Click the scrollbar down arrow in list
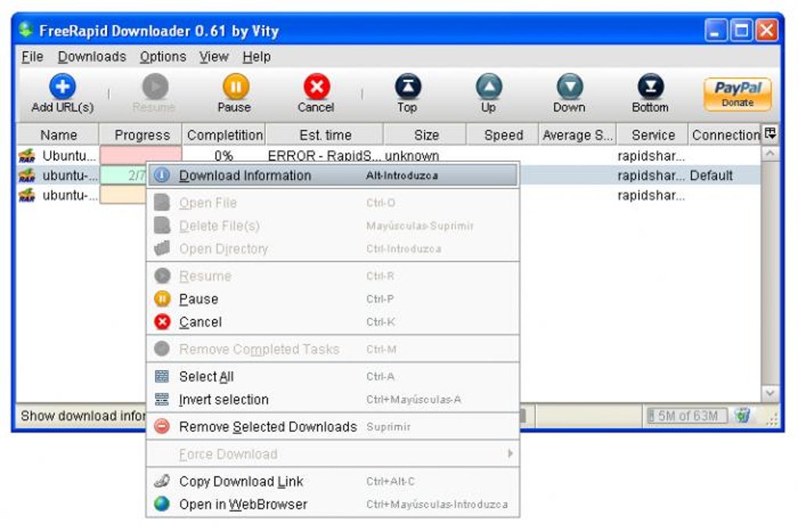This screenshot has width=798, height=532. pos(770,393)
